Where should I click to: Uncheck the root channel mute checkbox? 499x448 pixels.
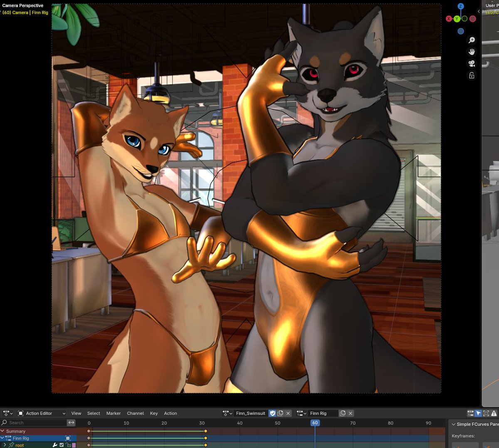[x=62, y=445]
